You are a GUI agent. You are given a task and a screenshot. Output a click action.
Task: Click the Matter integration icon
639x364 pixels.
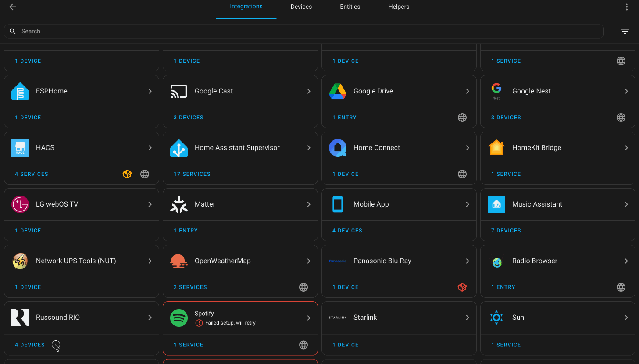point(179,204)
